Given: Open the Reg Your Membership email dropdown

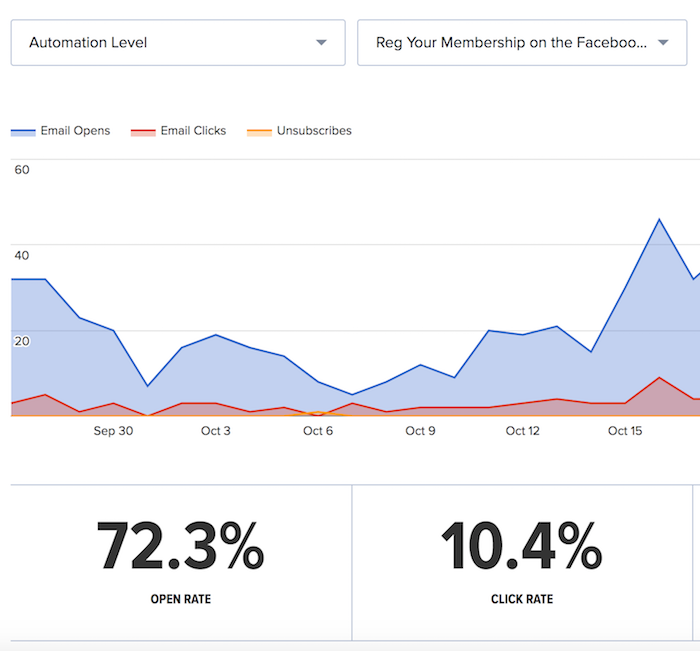Looking at the screenshot, I should [x=522, y=42].
